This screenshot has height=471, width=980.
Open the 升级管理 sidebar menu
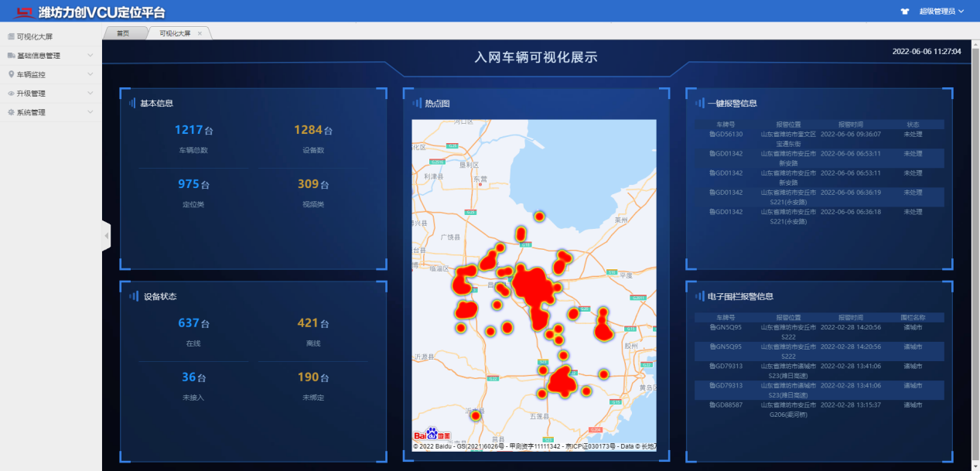[50, 94]
